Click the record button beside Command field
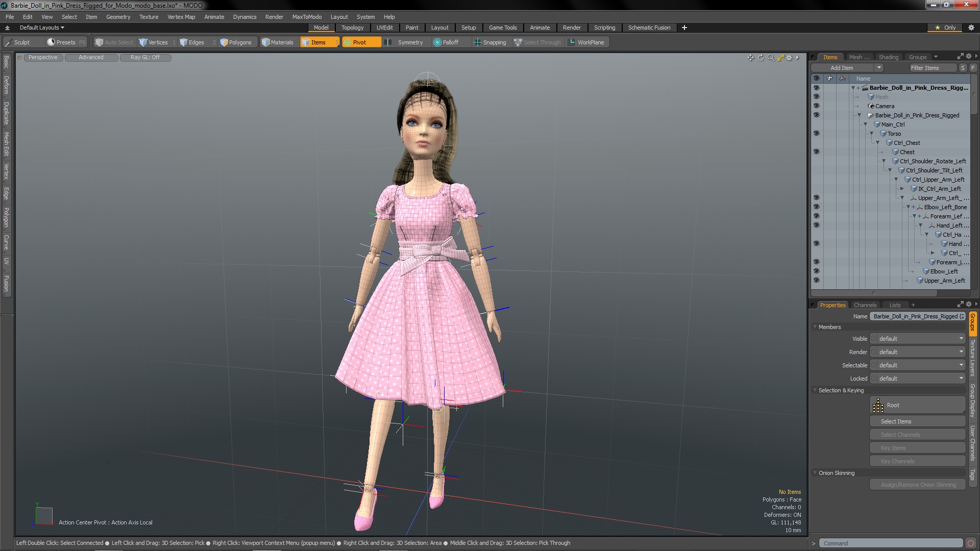The height and width of the screenshot is (551, 980). 971,543
